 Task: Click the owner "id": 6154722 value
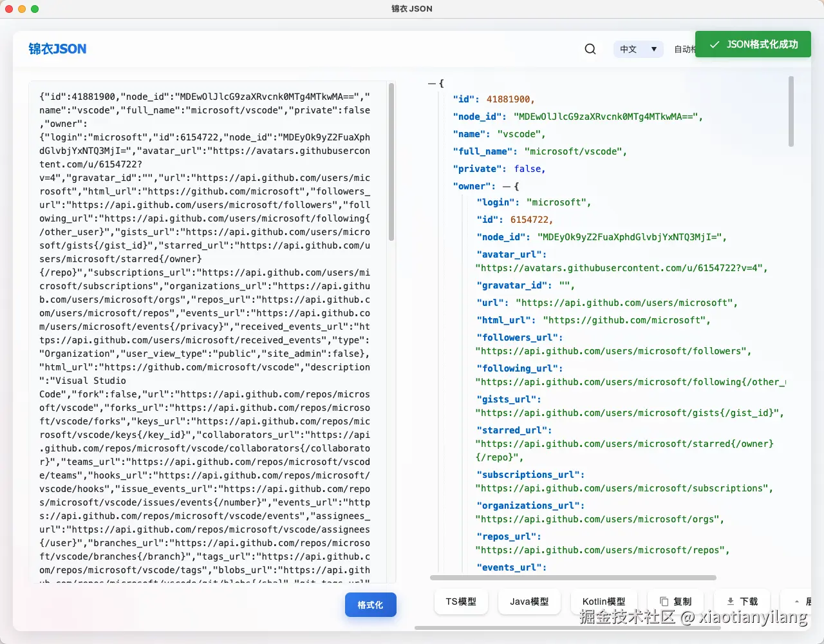click(529, 220)
